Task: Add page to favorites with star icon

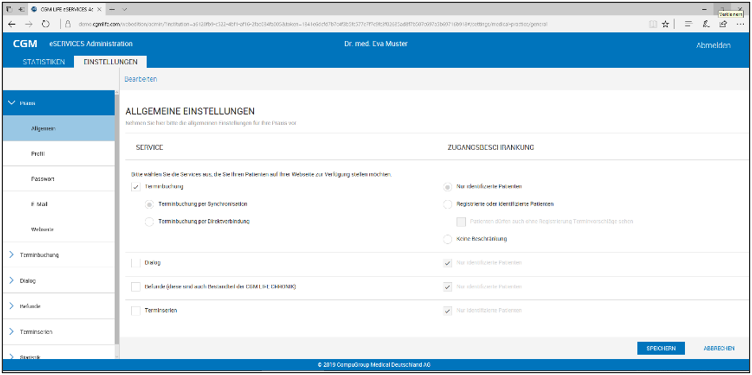Action: [x=665, y=24]
